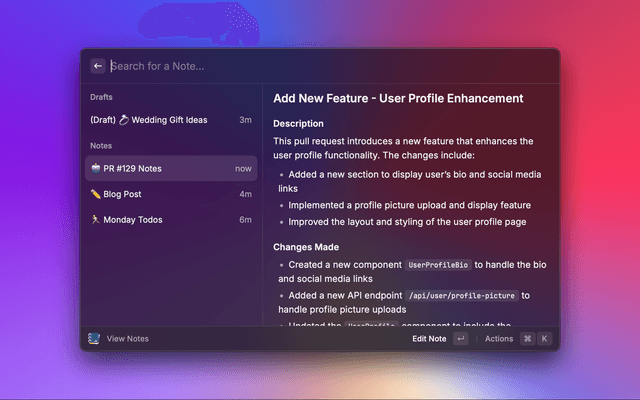Click the Command key symbol

(527, 339)
